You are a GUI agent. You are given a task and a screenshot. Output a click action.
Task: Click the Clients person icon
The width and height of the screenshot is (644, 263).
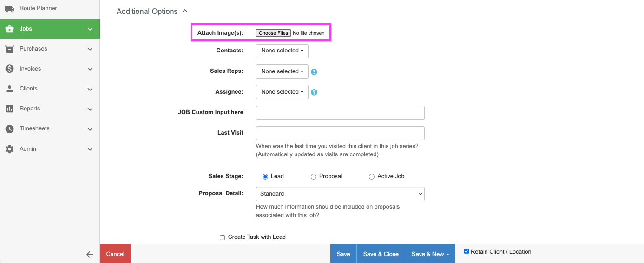[9, 89]
